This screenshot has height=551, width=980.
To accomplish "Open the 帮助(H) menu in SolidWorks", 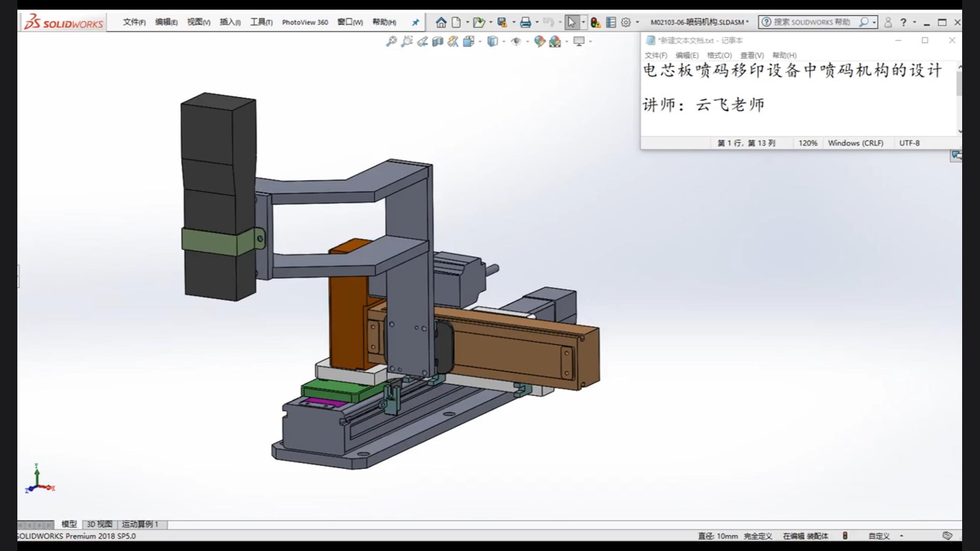I will [384, 22].
